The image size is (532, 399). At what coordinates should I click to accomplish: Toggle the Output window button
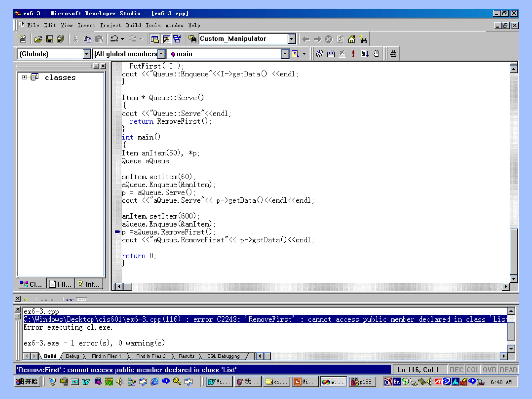click(x=166, y=39)
